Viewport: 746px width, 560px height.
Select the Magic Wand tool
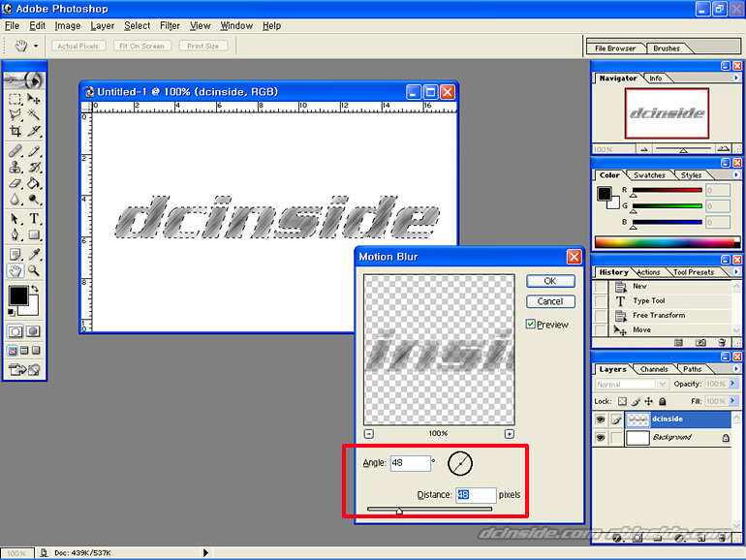pyautogui.click(x=33, y=114)
